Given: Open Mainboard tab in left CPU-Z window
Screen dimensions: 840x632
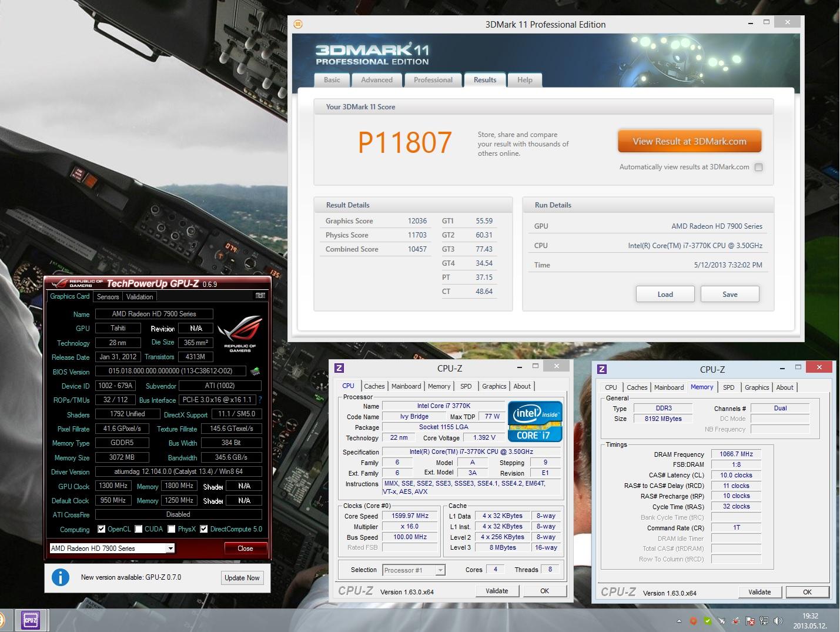Looking at the screenshot, I should 406,386.
